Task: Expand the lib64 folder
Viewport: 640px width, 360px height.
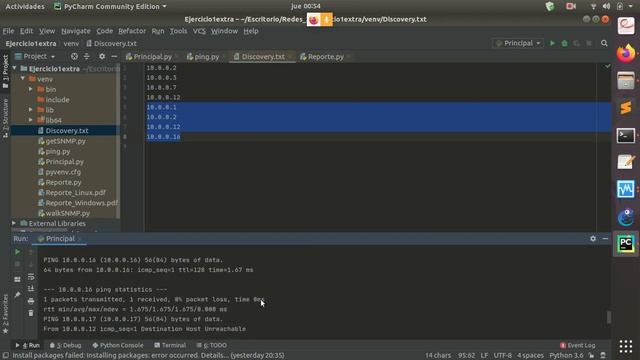Action: click(x=31, y=120)
